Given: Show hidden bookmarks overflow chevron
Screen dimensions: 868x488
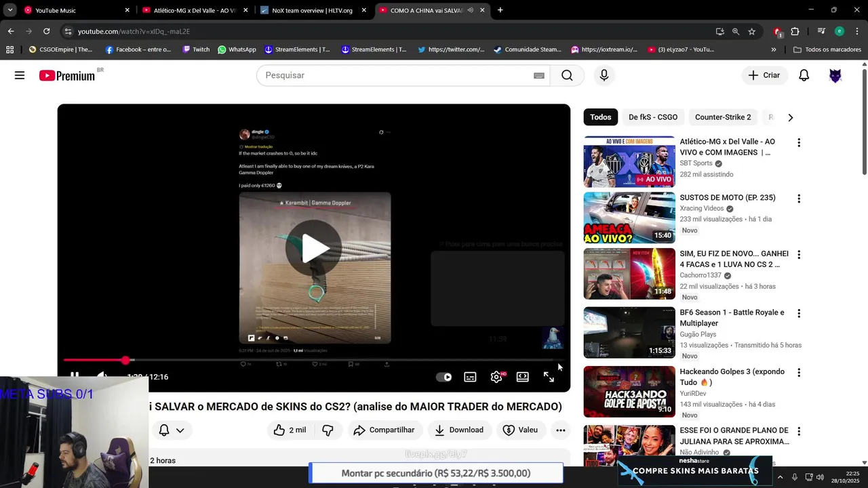Looking at the screenshot, I should click(x=774, y=49).
